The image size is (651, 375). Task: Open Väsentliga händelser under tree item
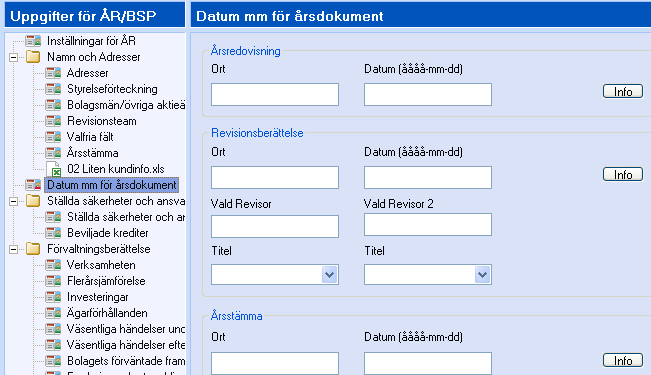126,329
